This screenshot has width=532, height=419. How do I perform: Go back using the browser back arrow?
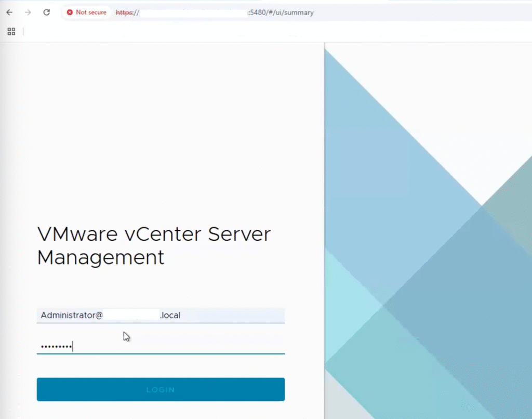9,12
